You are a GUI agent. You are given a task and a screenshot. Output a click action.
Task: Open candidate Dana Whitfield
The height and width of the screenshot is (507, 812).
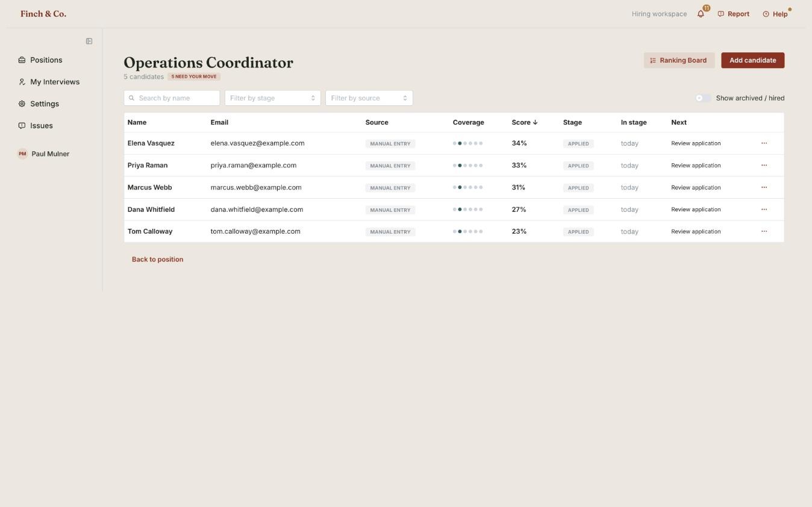point(151,210)
